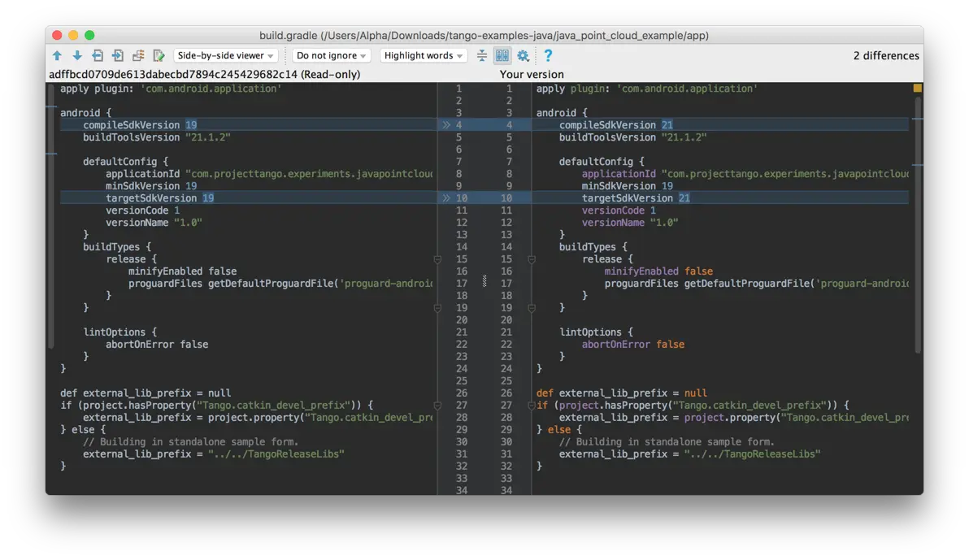Click the 'Your version' pane title
969x560 pixels.
coord(532,74)
